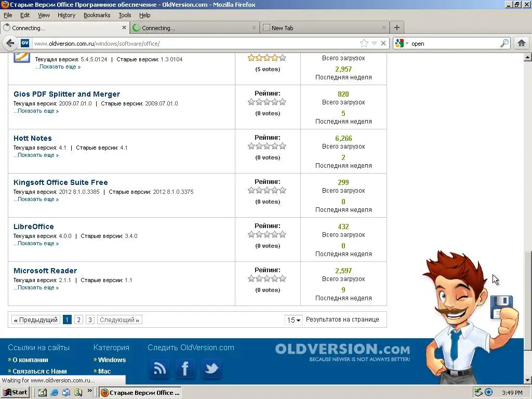532x399 pixels.
Task: Click the URL address field
Action: 195,44
